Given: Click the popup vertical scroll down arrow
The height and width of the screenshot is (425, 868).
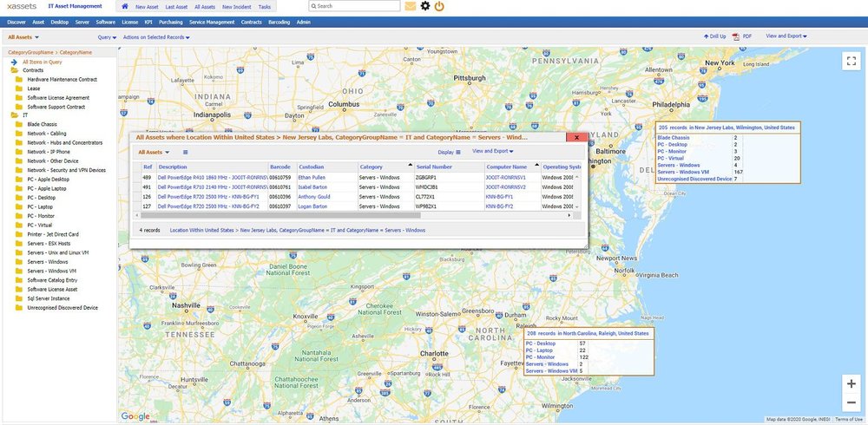Looking at the screenshot, I should click(577, 206).
